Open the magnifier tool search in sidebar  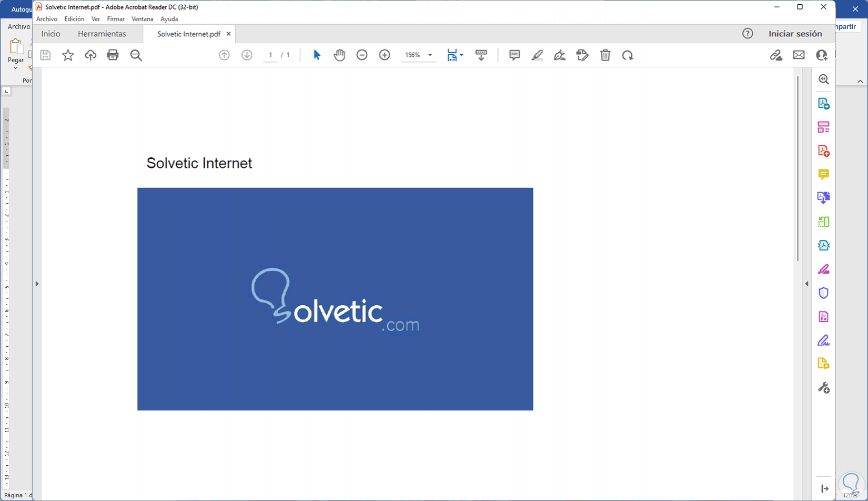(x=824, y=79)
